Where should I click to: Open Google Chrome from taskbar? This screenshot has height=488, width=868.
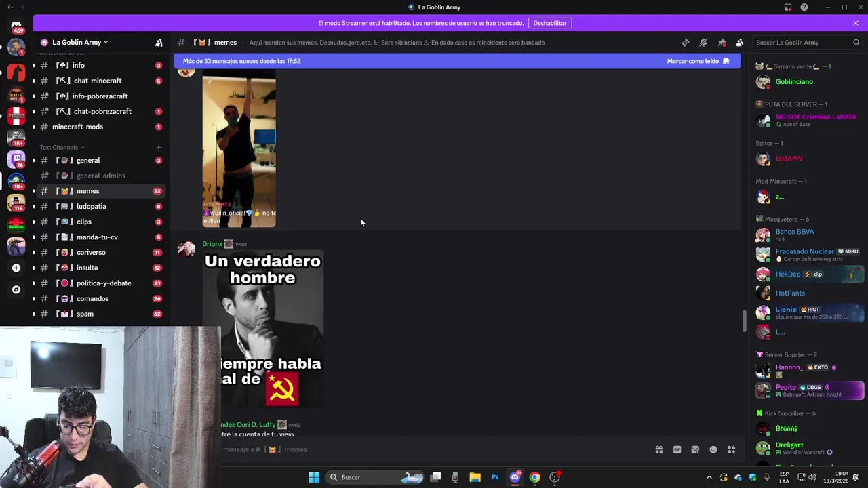point(535,477)
